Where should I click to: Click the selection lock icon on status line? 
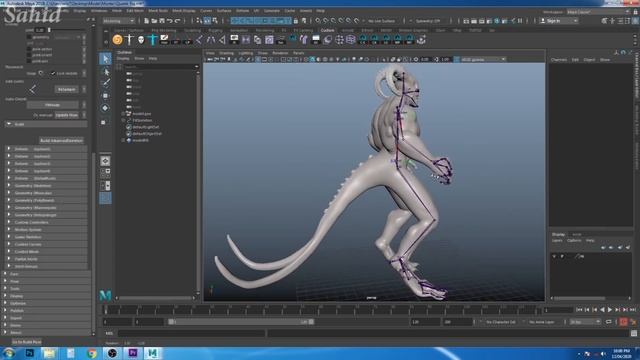pyautogui.click(x=296, y=20)
